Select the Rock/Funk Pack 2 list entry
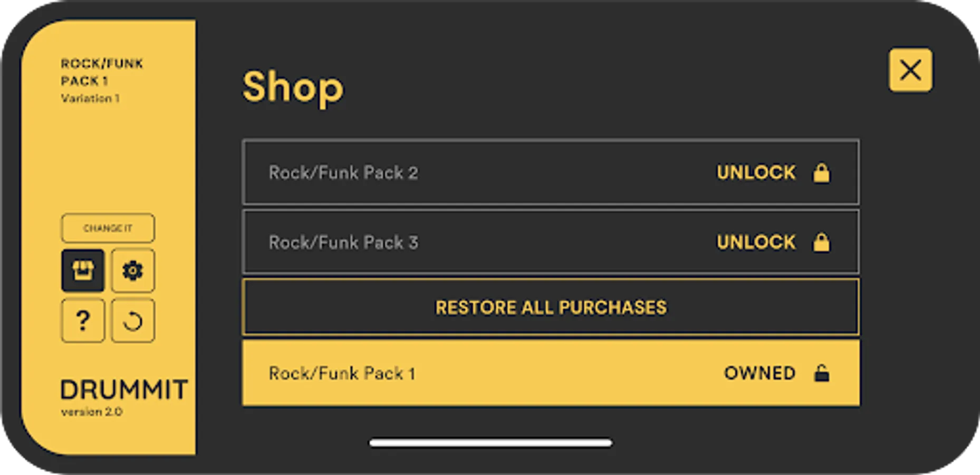This screenshot has height=475, width=980. (x=343, y=173)
